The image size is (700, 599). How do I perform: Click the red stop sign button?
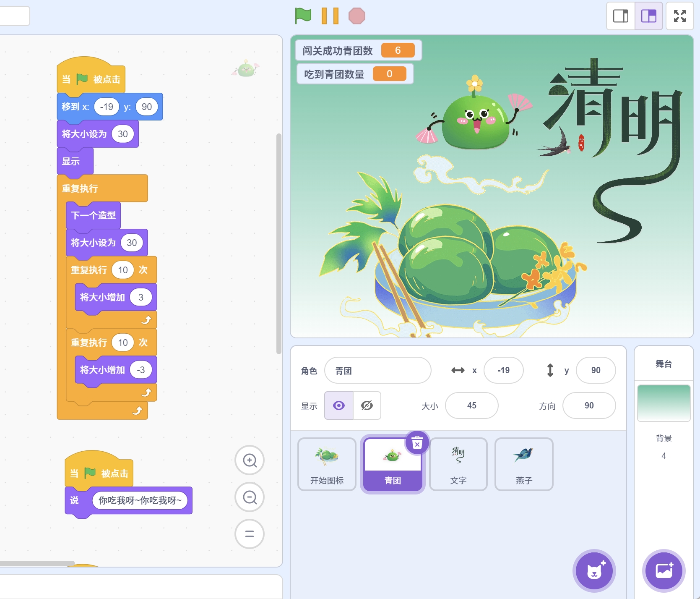357,16
